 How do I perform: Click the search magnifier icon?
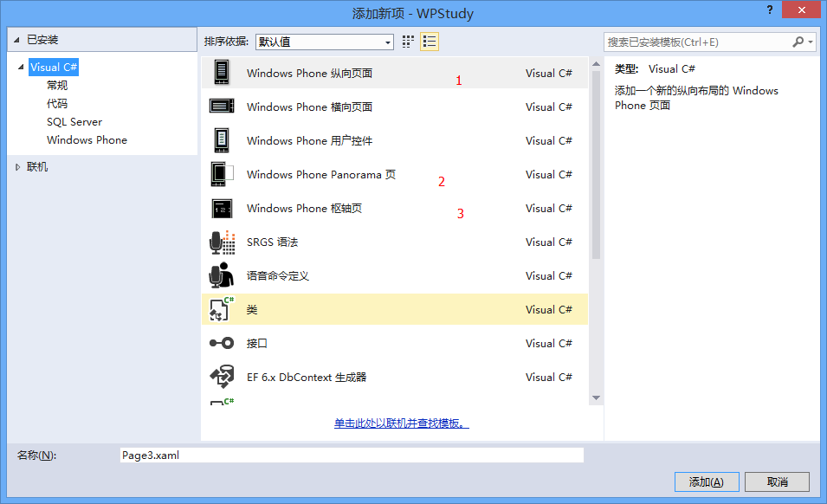798,42
